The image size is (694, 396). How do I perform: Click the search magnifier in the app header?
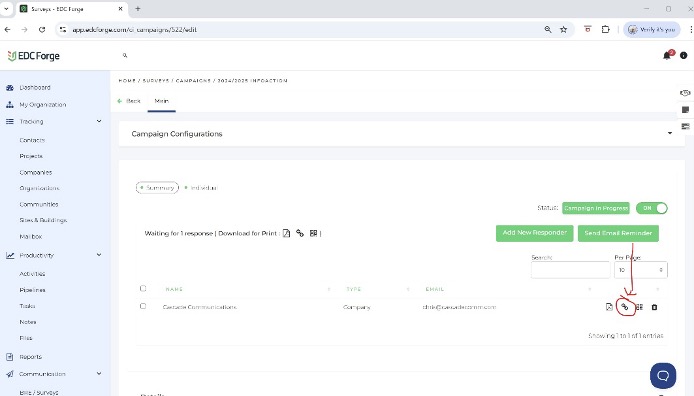125,55
